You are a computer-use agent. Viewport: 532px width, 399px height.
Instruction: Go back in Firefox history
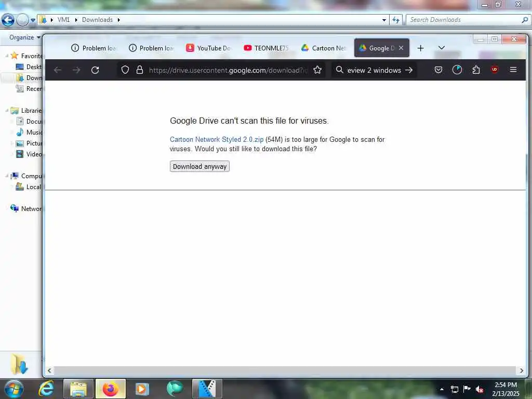pyautogui.click(x=58, y=70)
